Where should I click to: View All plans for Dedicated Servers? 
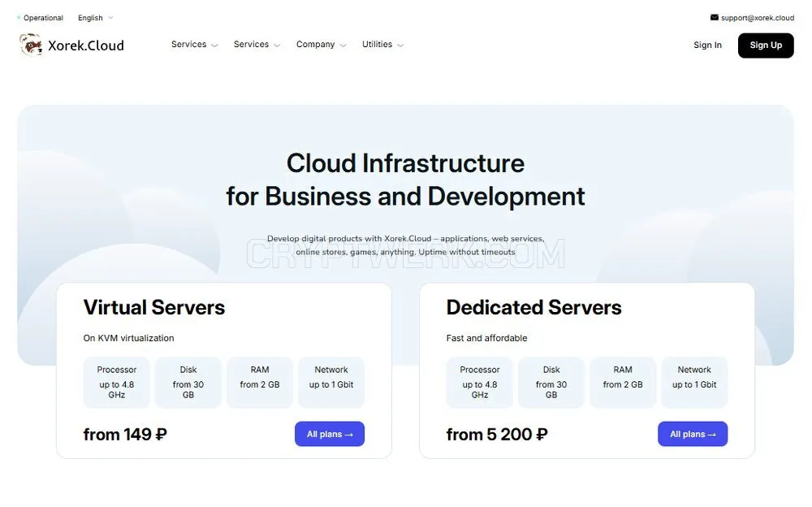click(x=693, y=434)
